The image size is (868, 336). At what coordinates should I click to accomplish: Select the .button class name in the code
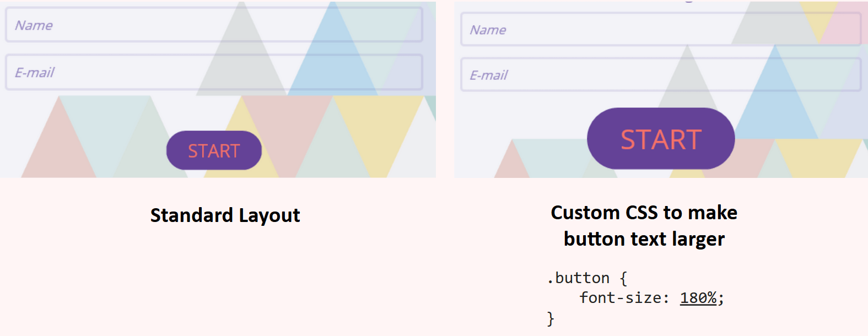click(579, 278)
